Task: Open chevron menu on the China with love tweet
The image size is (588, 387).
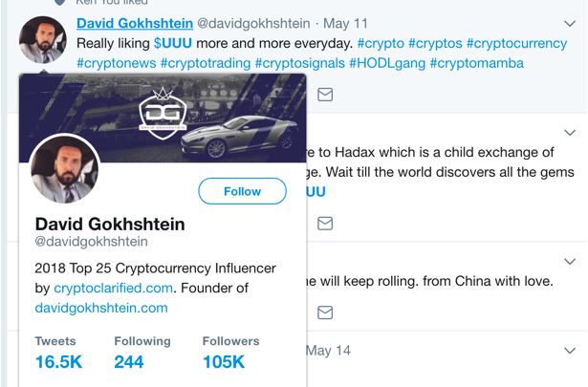Action: (x=571, y=261)
